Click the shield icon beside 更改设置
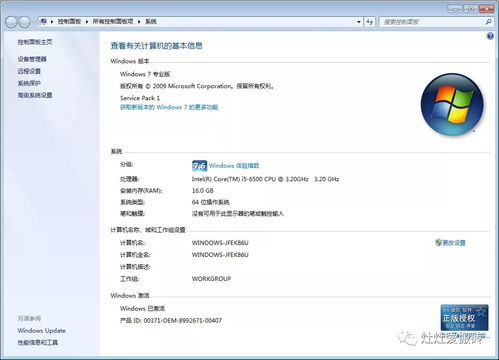Screen dimensions: 499x360 coord(438,243)
